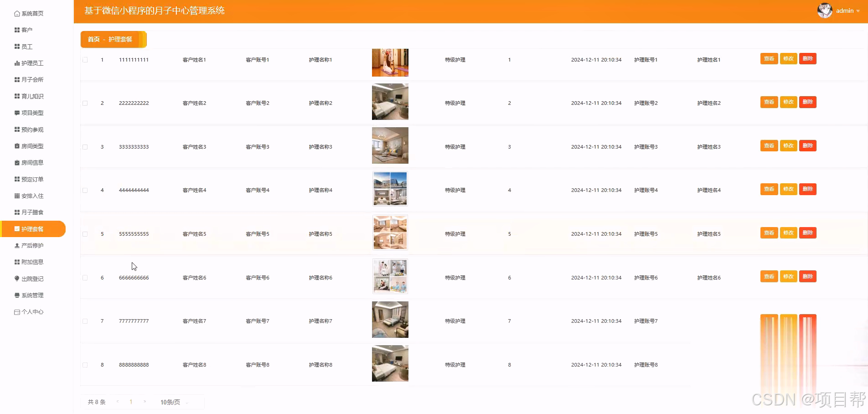Image resolution: width=868 pixels, height=414 pixels.
Task: Click cell 护理姓名2
Action: click(x=709, y=103)
